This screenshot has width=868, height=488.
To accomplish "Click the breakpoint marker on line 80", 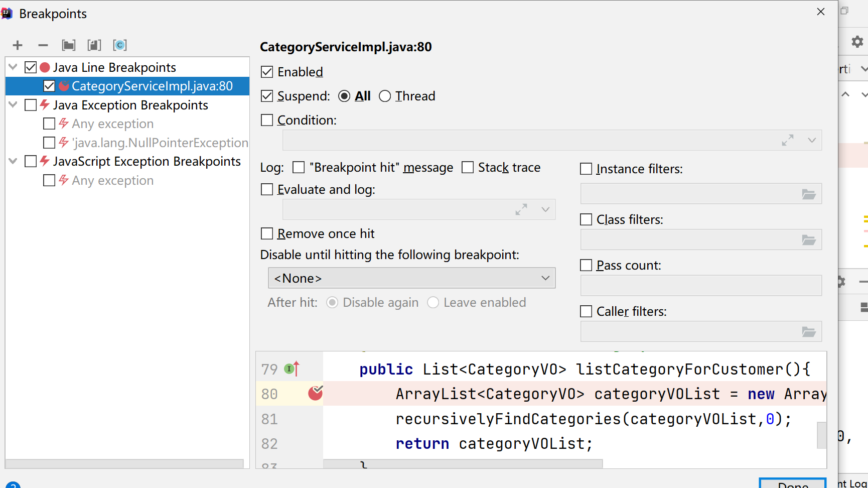I will 316,393.
